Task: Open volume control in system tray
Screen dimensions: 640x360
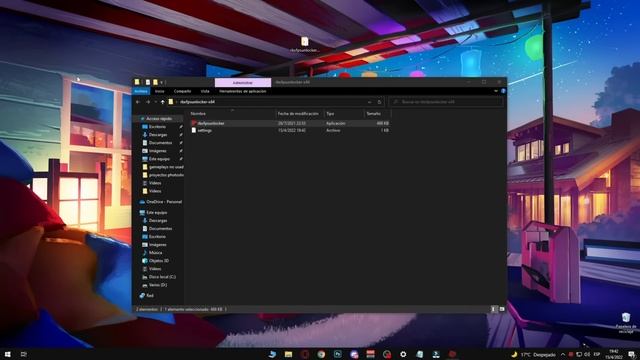Action: [587, 354]
